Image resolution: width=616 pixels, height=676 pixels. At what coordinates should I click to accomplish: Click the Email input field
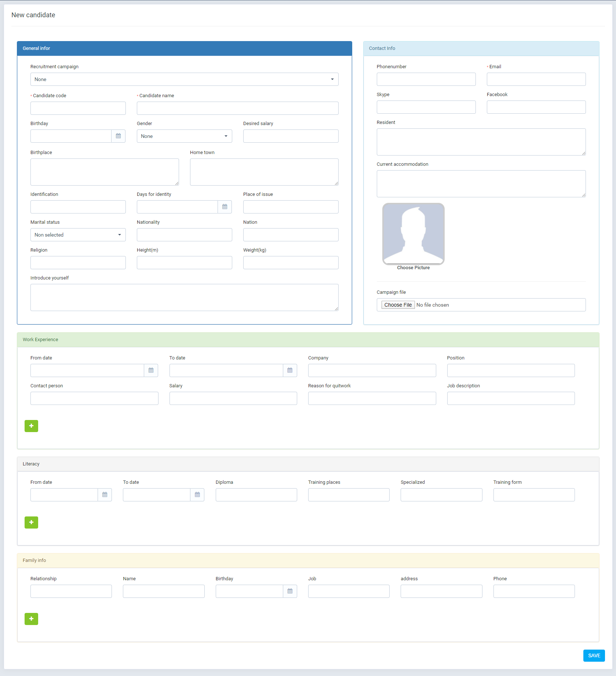[x=536, y=79]
